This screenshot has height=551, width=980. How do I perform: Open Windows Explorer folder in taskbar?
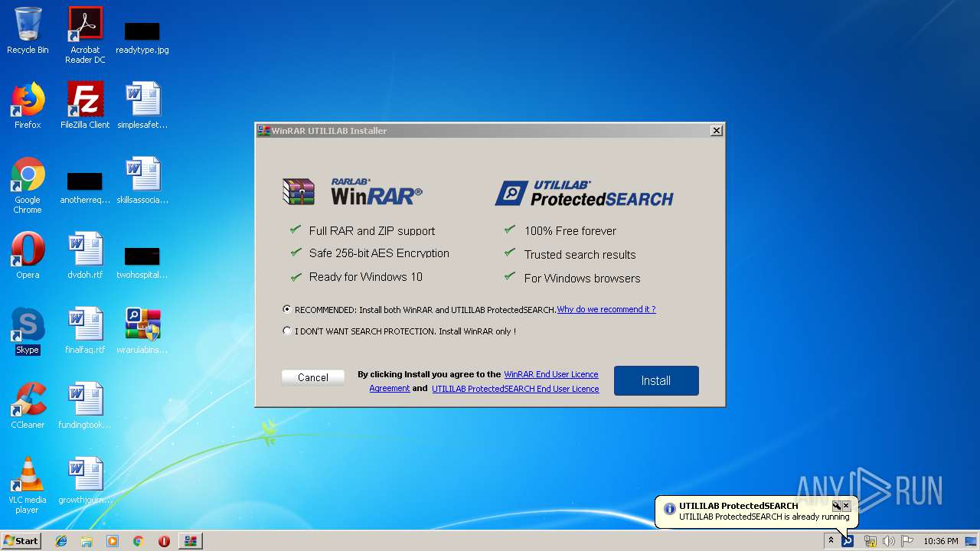tap(87, 541)
